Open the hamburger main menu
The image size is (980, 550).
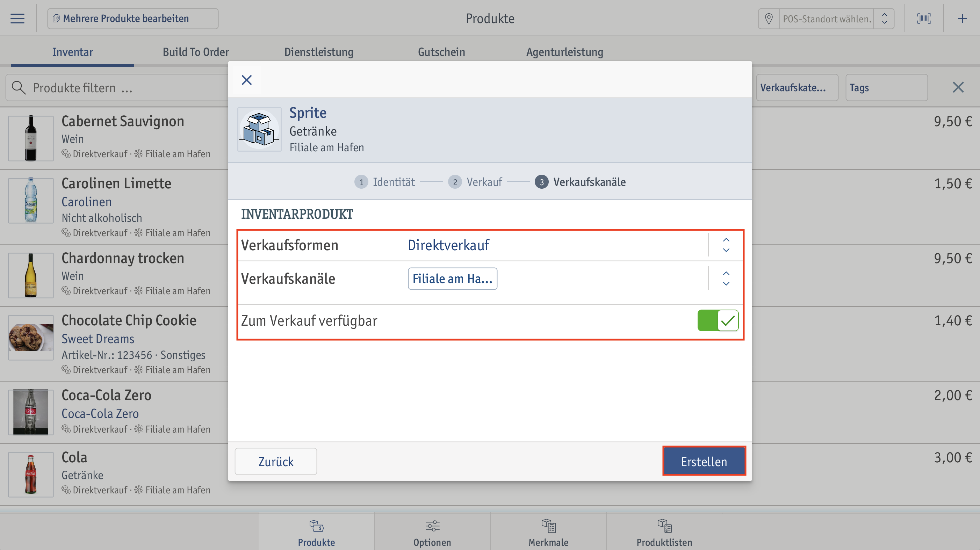(17, 18)
